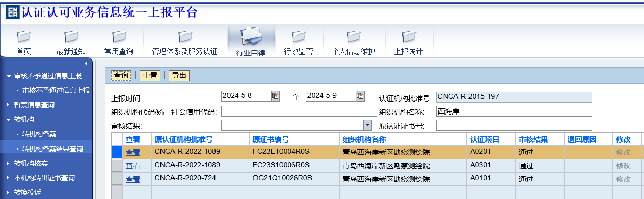
Task: Expand 转机构核实 sidebar group
Action: [x=8, y=163]
